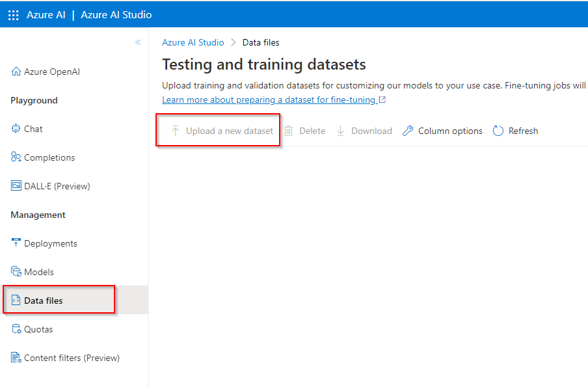Open Azure AI Studio from the breadcrumb
This screenshot has width=588, height=389.
tap(193, 42)
